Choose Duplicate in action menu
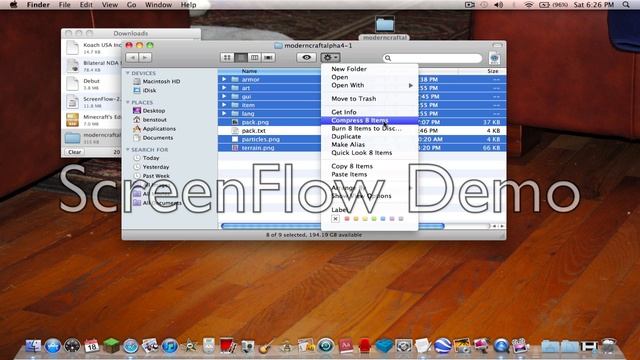Viewport: 640px width, 360px height. tap(370, 136)
